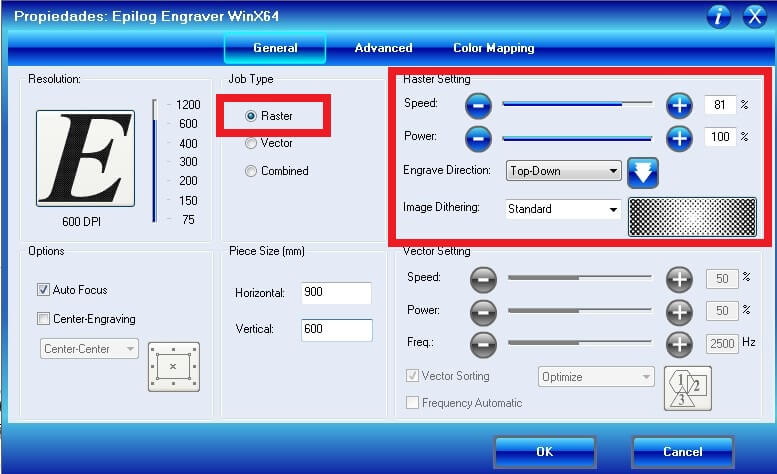Click the Vertical piece size field
777x474 pixels.
click(336, 329)
